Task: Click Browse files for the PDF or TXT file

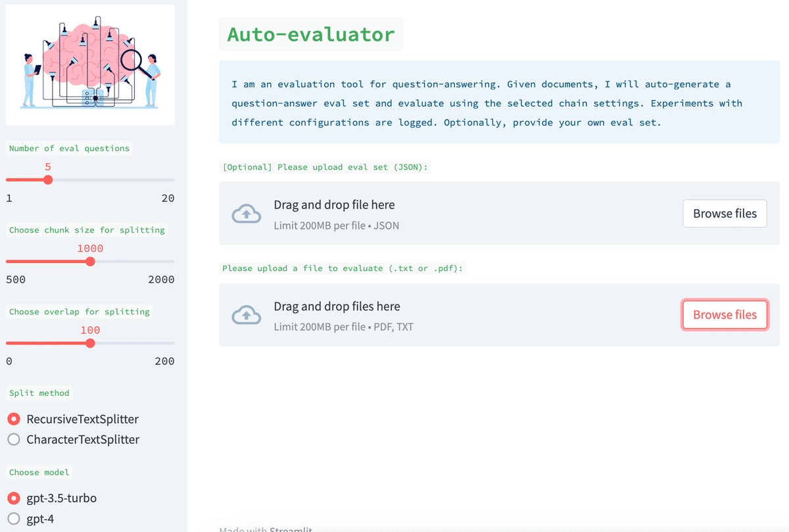Action: tap(725, 314)
